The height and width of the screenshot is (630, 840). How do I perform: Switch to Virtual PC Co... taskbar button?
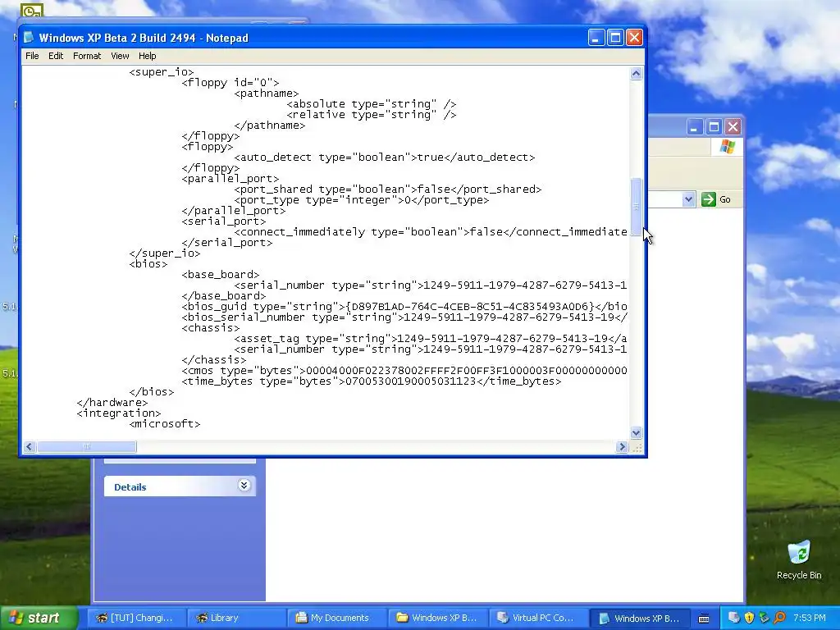pos(536,618)
